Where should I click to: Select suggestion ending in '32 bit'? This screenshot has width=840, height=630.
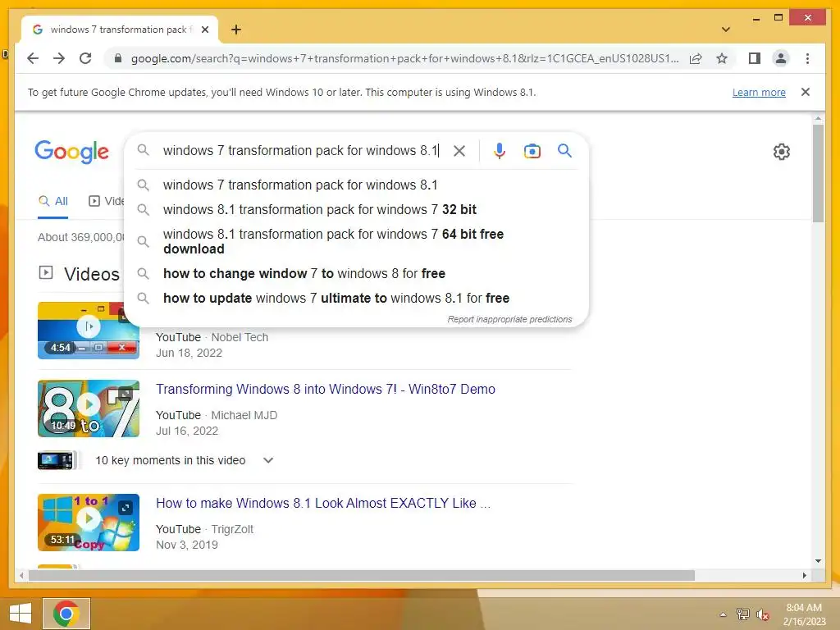(x=356, y=209)
